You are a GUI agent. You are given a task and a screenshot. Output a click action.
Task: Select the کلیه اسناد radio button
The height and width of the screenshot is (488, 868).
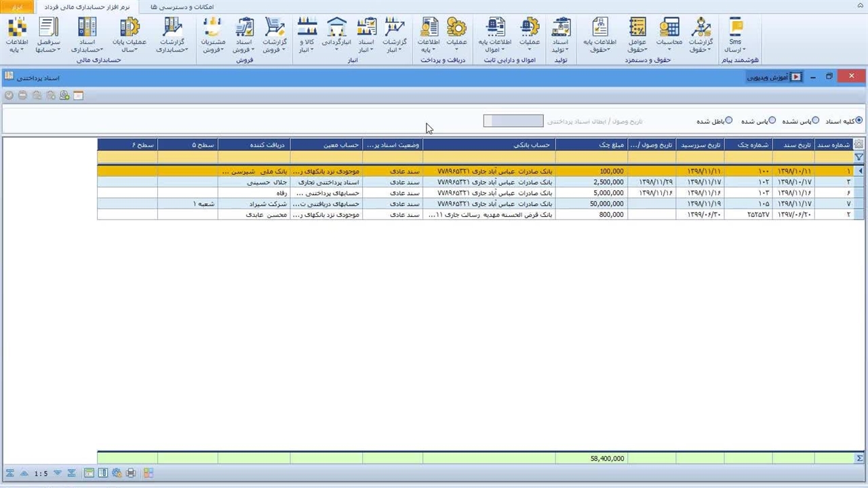859,121
